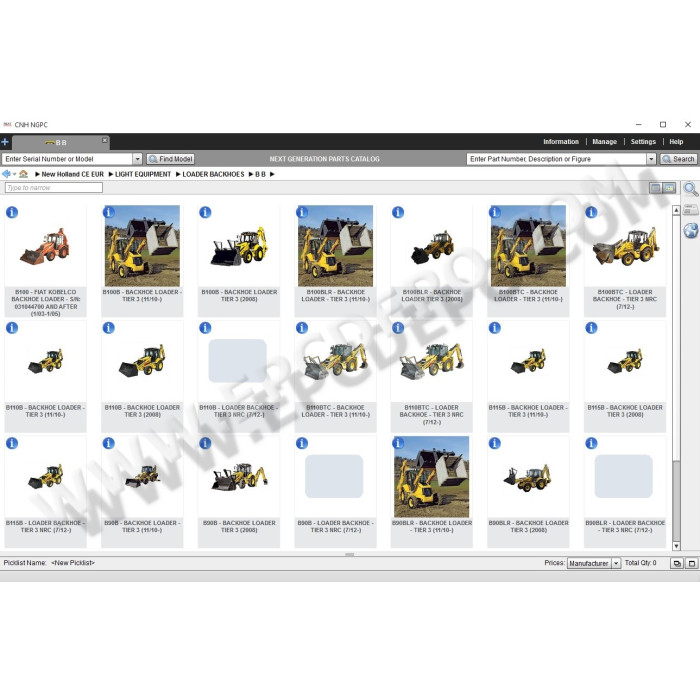Expand breadcrumb arrow before LOADER BACKHOES

(178, 174)
